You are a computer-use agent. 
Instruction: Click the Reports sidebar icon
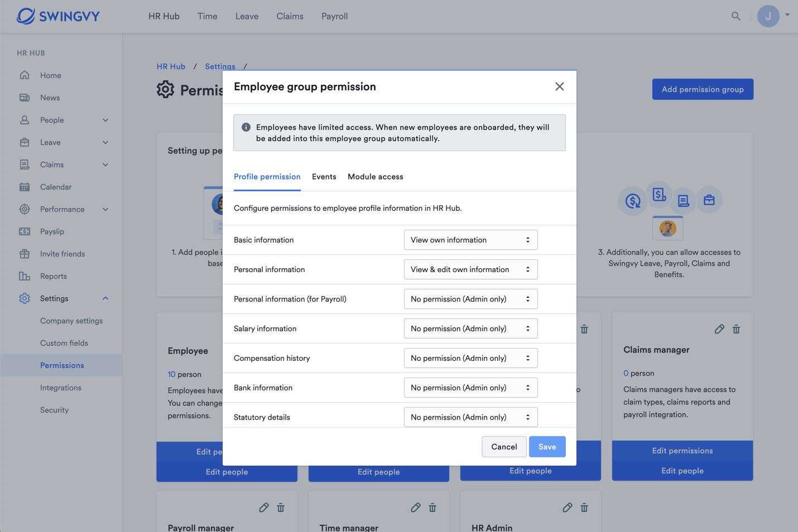point(25,276)
